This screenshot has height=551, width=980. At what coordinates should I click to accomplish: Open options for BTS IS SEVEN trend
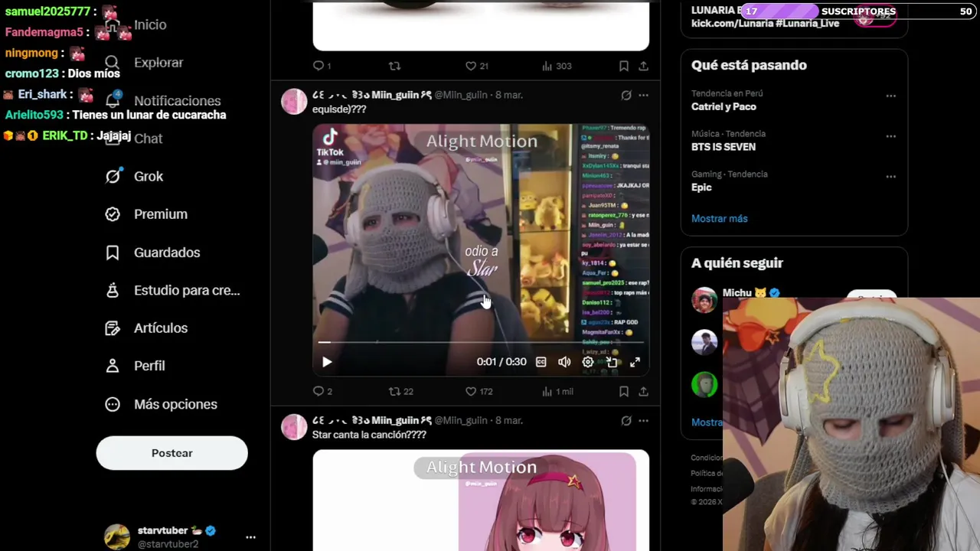coord(890,136)
